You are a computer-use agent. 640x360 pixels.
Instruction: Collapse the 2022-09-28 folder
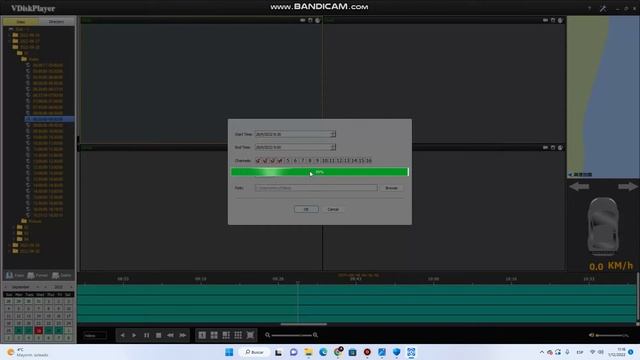point(9,47)
